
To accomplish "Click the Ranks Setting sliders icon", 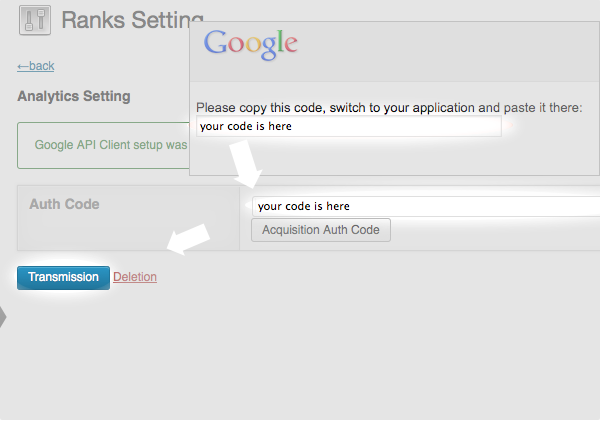I will (x=35, y=20).
